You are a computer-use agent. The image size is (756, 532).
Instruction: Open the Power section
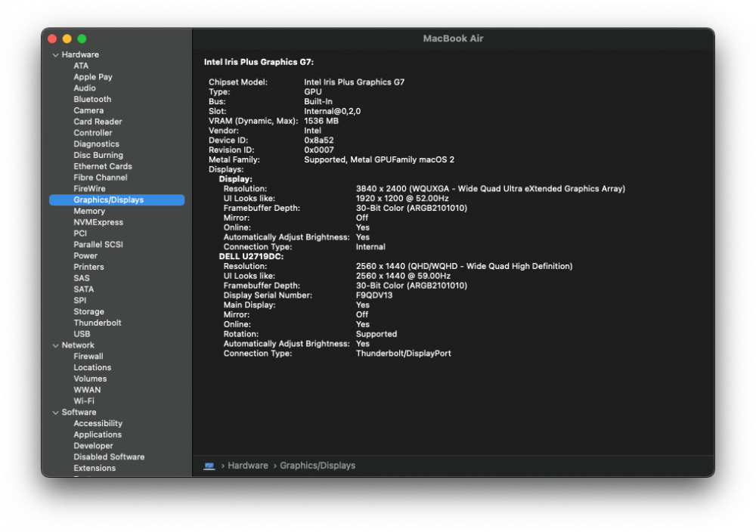click(85, 256)
